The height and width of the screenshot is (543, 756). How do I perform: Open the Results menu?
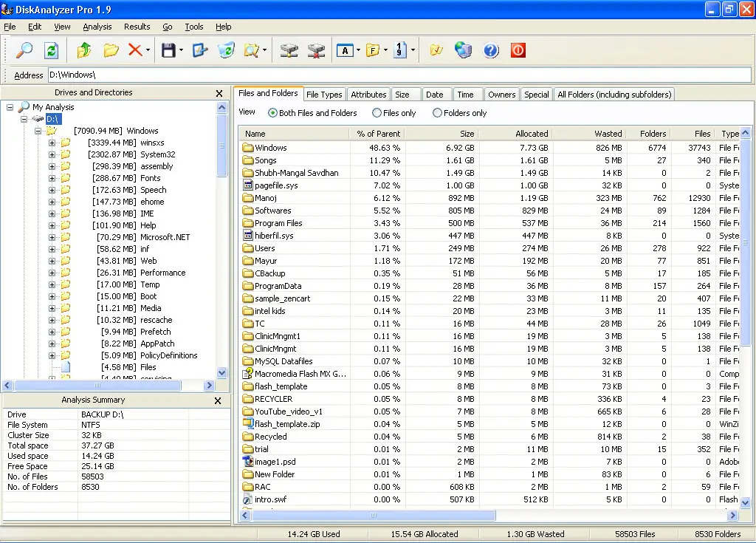[x=137, y=27]
